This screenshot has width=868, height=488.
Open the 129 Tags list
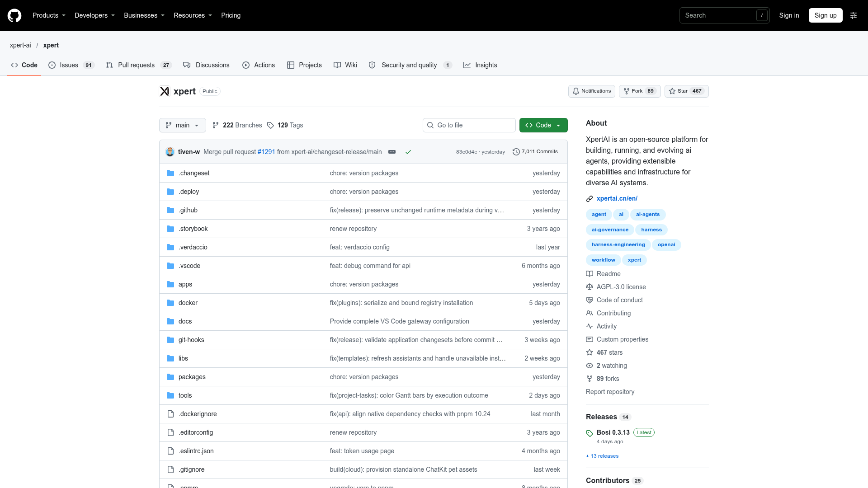coord(285,125)
